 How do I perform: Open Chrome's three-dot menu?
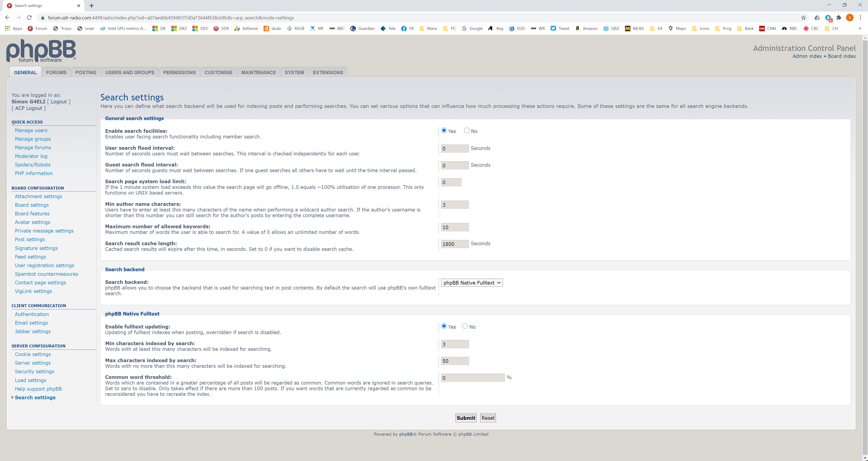point(860,18)
